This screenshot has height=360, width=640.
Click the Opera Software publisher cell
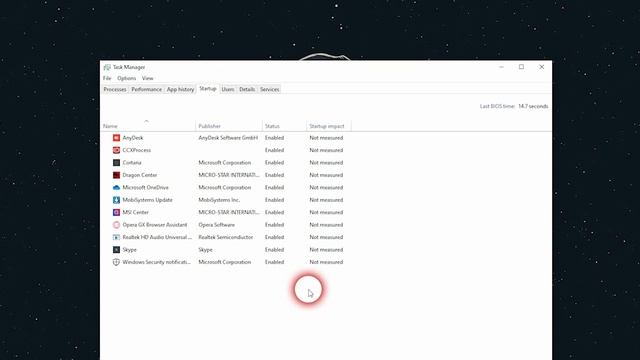click(x=216, y=225)
